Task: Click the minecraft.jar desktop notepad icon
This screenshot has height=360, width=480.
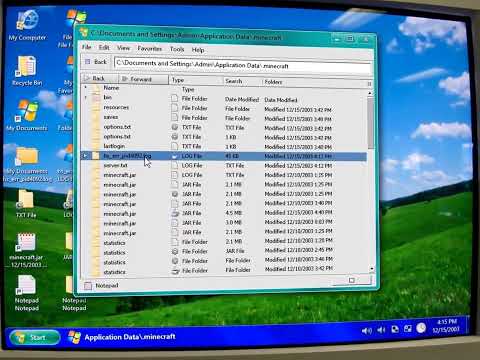Action: click(26, 249)
